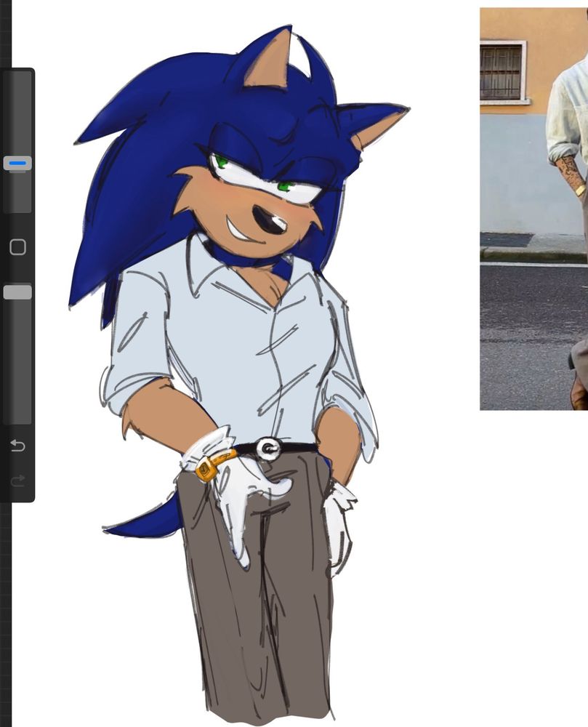
Task: Tap the greyed-out redo arrow
Action: click(x=17, y=481)
